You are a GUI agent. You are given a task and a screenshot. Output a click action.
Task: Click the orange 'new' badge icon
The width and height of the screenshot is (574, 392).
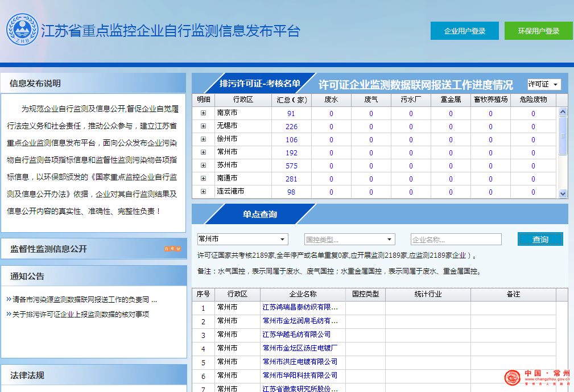click(x=172, y=249)
